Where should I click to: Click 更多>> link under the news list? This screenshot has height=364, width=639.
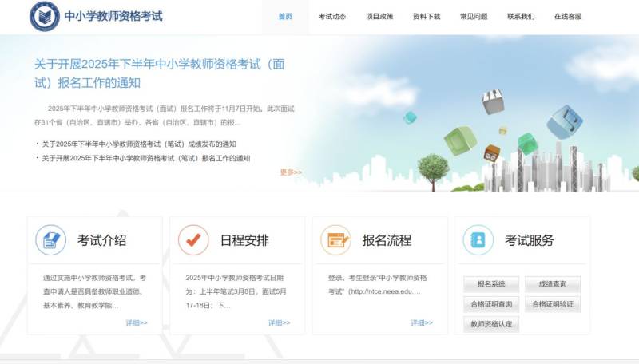(291, 172)
